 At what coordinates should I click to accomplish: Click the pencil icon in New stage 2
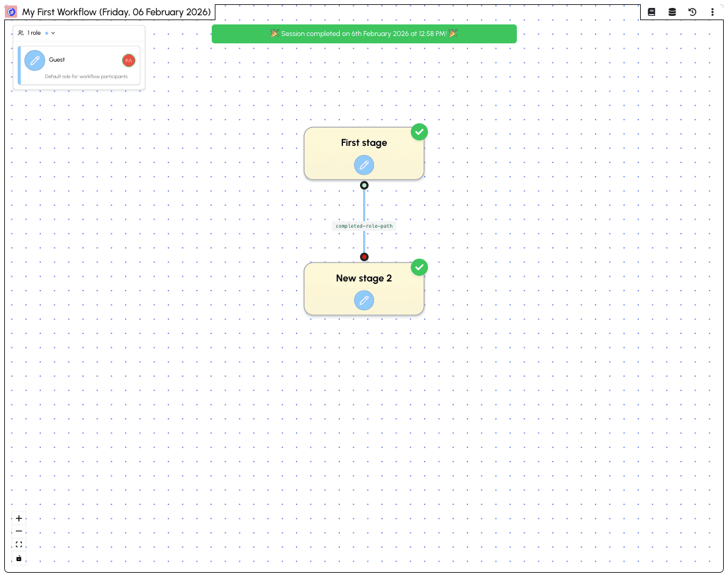point(364,300)
